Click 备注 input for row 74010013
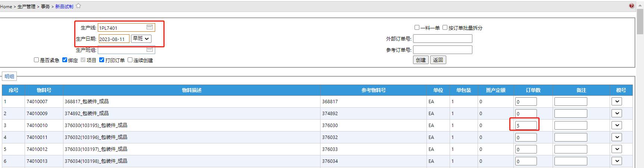 [570, 161]
